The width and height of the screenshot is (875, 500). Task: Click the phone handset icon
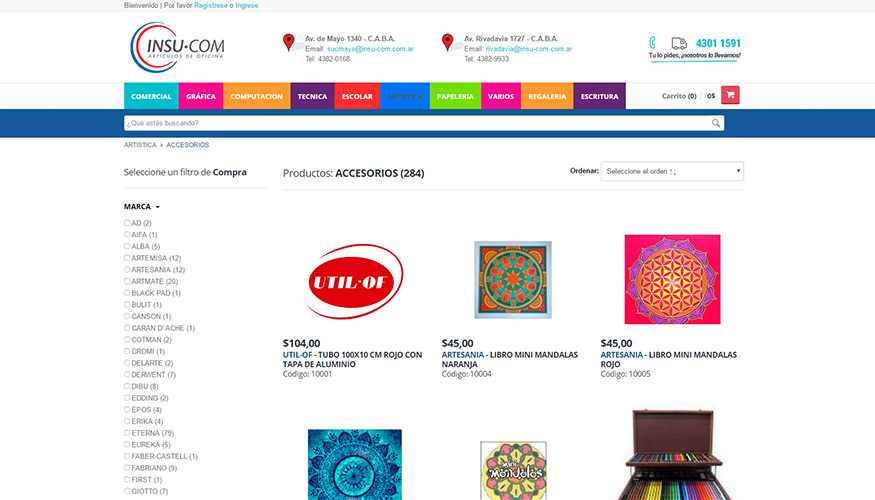(652, 43)
